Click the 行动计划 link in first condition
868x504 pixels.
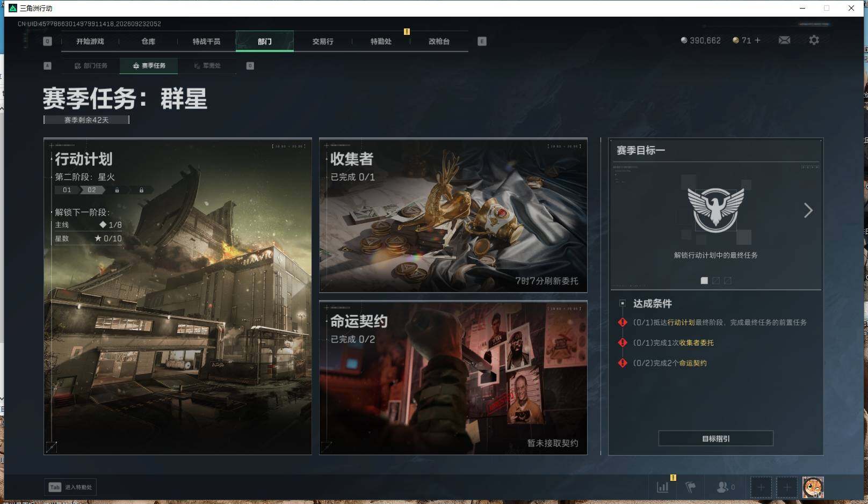click(681, 323)
